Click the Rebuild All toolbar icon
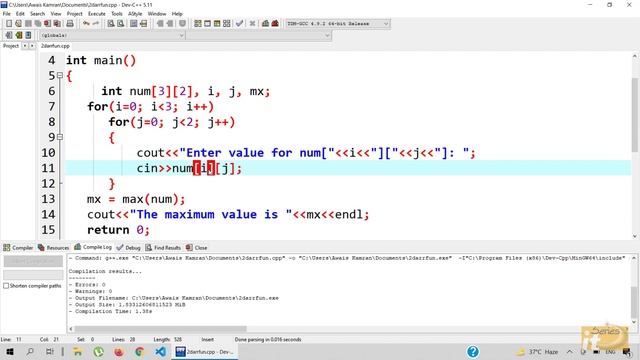The height and width of the screenshot is (360, 640). coord(227,24)
